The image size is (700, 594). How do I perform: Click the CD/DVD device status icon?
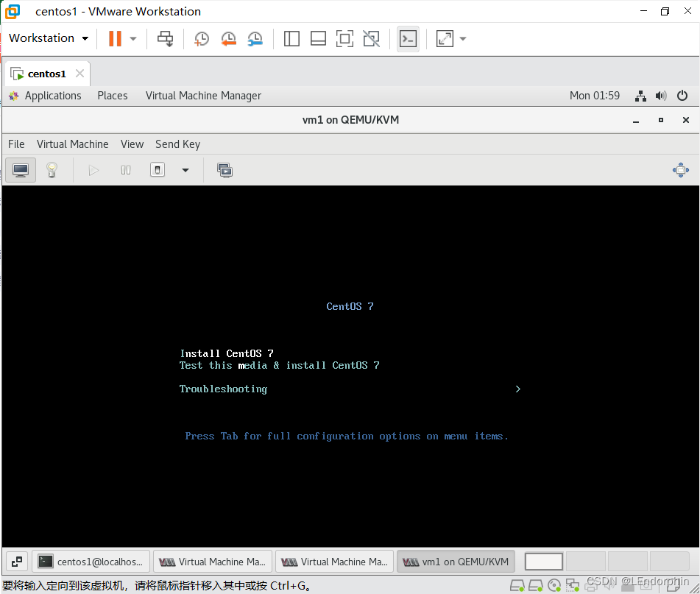click(x=554, y=585)
